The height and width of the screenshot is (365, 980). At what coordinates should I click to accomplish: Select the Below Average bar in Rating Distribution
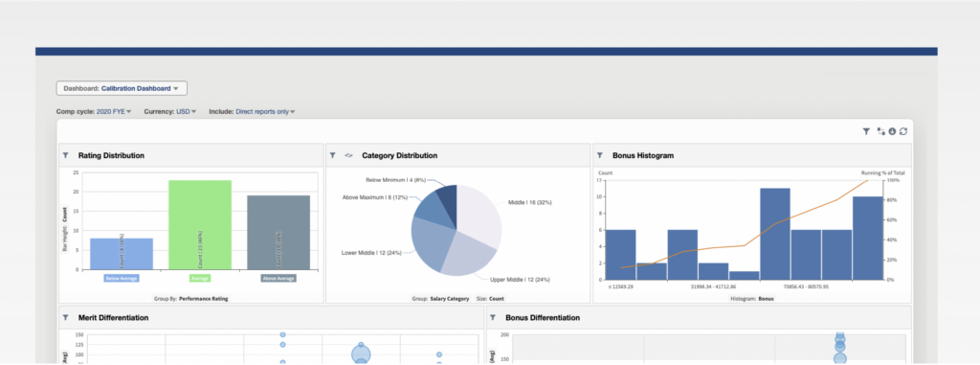tap(122, 254)
